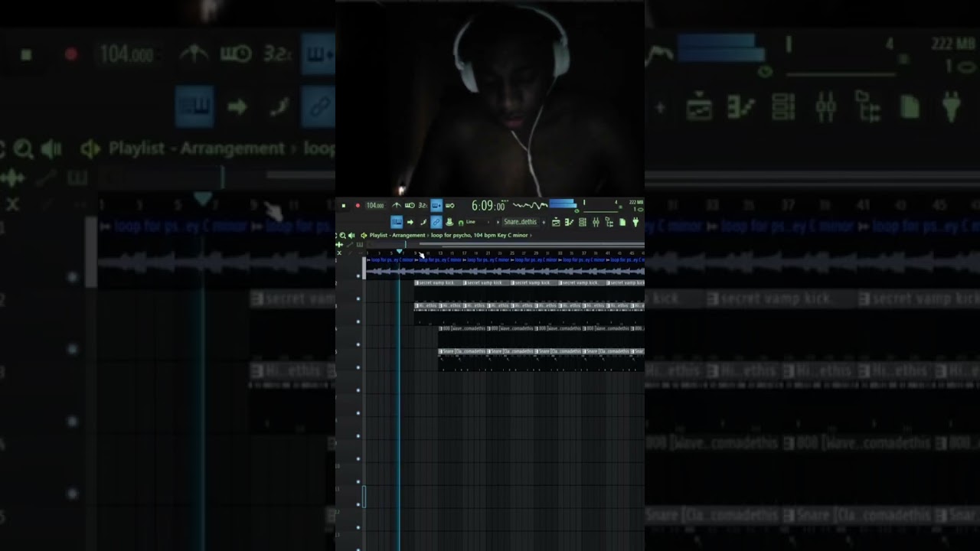Viewport: 980px width, 551px height.
Task: Click the X icon left of the timeline ruler
Action: 339,253
